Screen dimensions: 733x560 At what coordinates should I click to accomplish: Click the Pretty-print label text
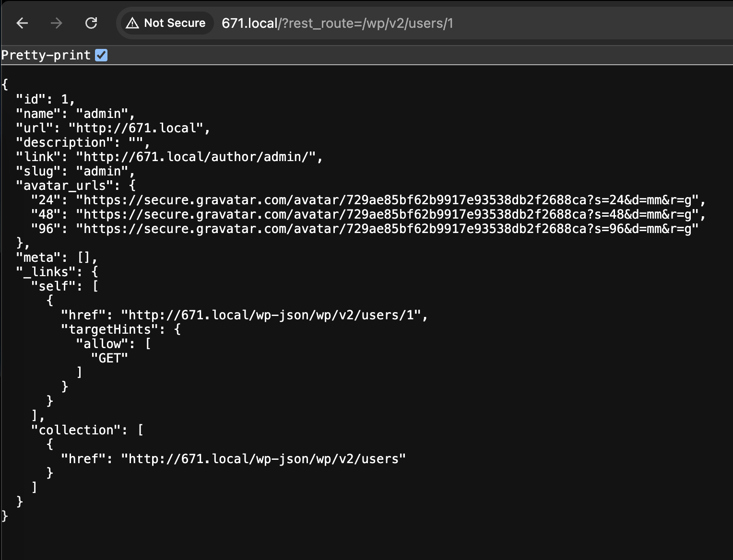tap(46, 55)
